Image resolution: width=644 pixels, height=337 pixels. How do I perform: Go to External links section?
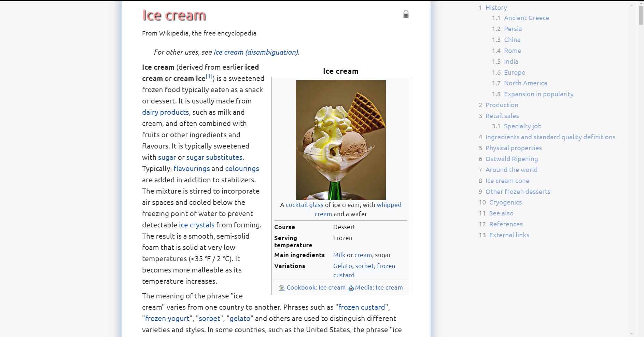[x=509, y=235]
